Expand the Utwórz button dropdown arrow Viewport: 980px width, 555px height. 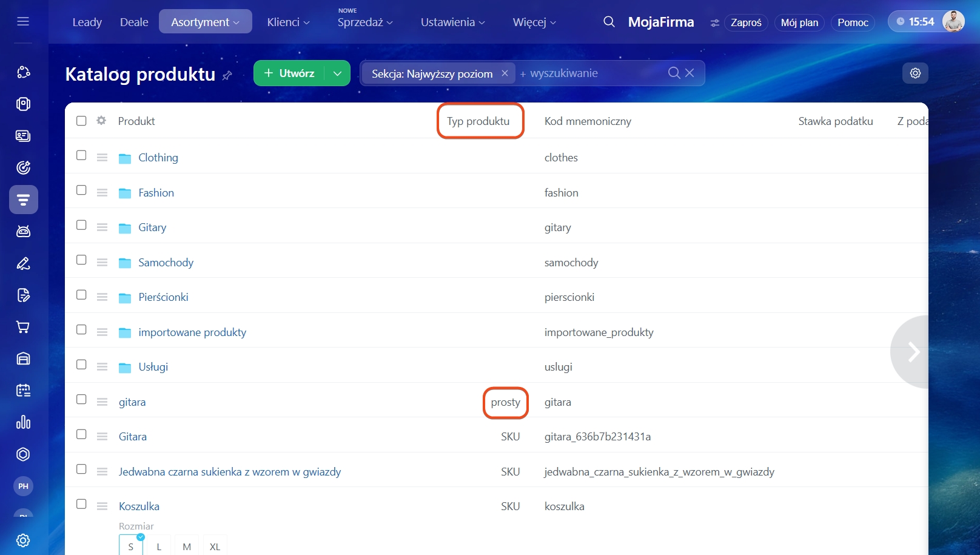tap(337, 73)
